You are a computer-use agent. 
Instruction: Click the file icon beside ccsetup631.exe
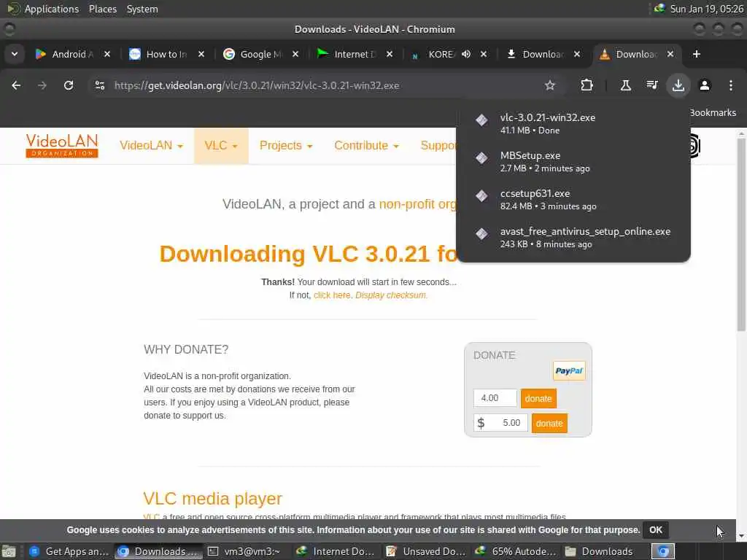(x=481, y=195)
